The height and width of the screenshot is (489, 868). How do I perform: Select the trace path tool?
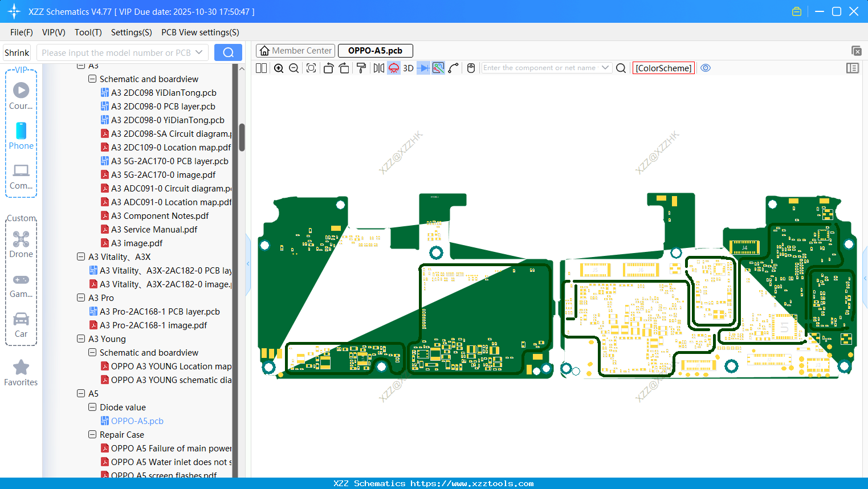(454, 68)
